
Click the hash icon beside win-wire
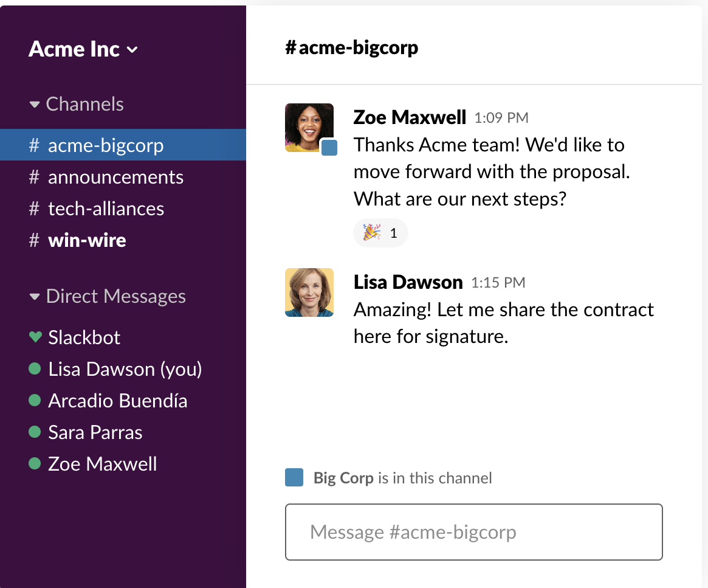[x=34, y=240]
